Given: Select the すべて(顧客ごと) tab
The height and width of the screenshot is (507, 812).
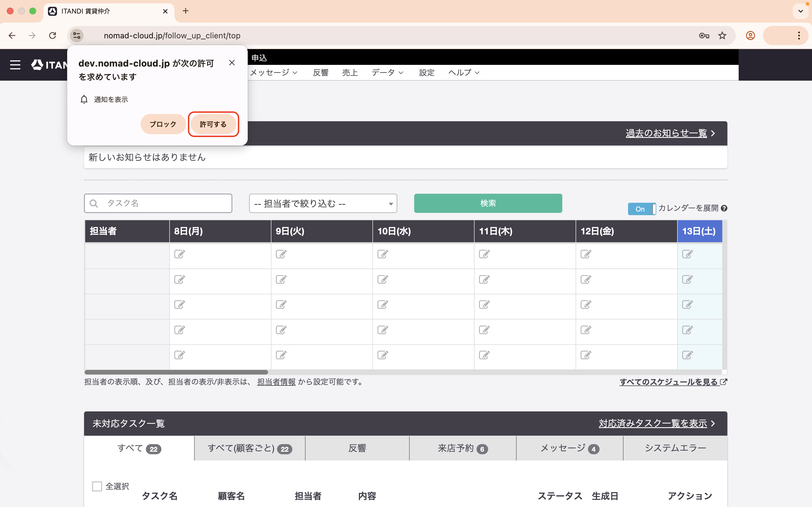Looking at the screenshot, I should tap(250, 448).
